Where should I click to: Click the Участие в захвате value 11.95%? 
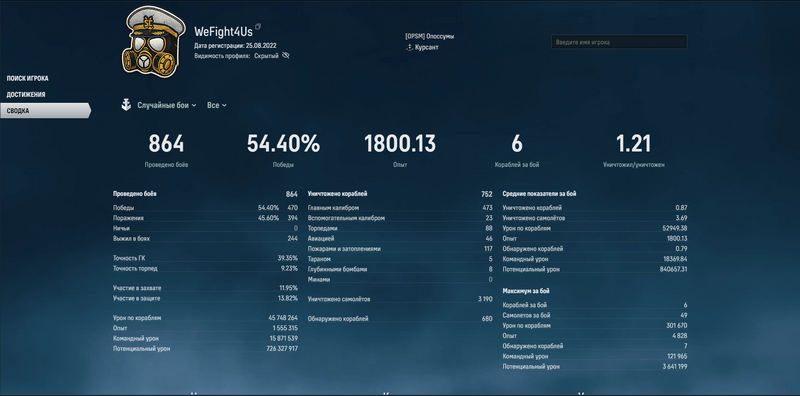pyautogui.click(x=288, y=288)
